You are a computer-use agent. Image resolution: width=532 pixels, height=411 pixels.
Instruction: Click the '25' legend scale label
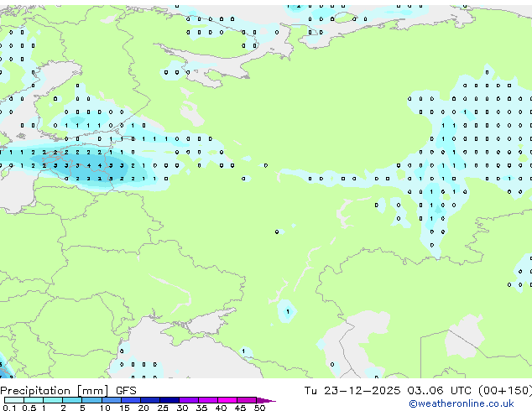point(163,408)
